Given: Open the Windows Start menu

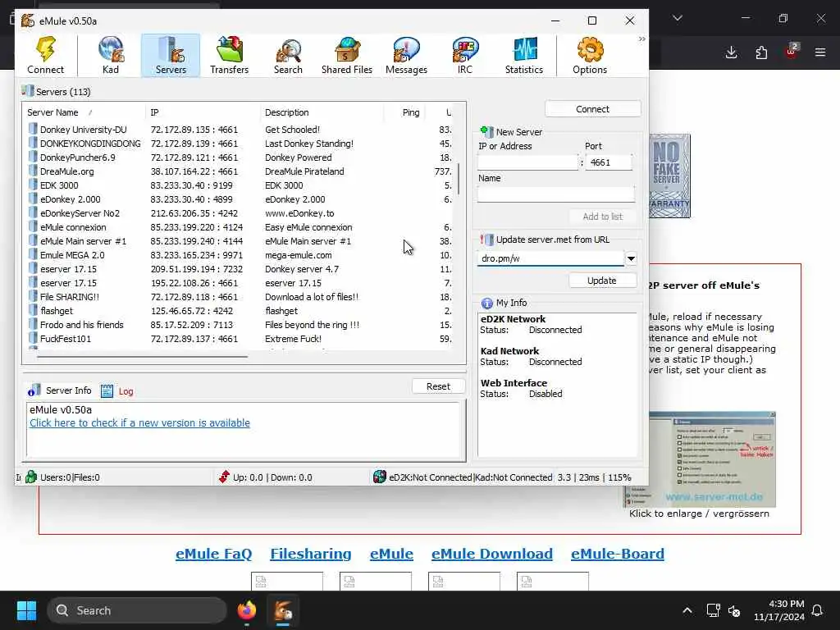Looking at the screenshot, I should (x=26, y=610).
